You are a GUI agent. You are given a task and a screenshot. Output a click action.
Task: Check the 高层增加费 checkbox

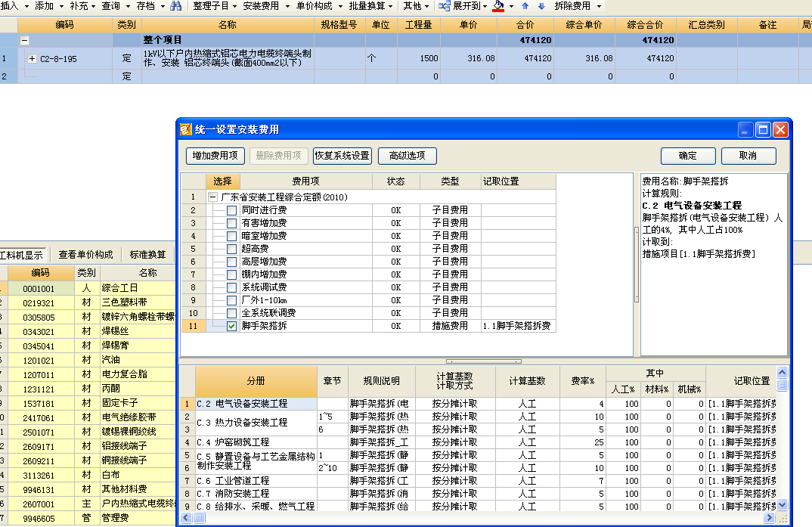(x=231, y=262)
